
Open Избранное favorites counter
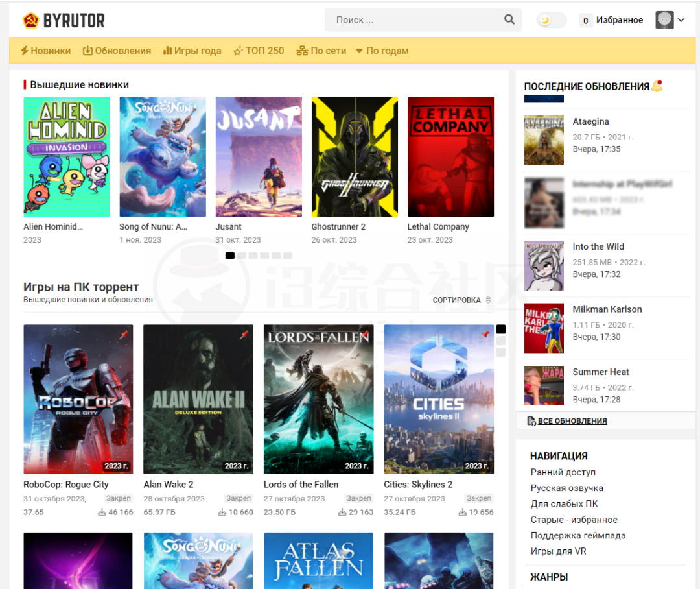click(x=612, y=20)
